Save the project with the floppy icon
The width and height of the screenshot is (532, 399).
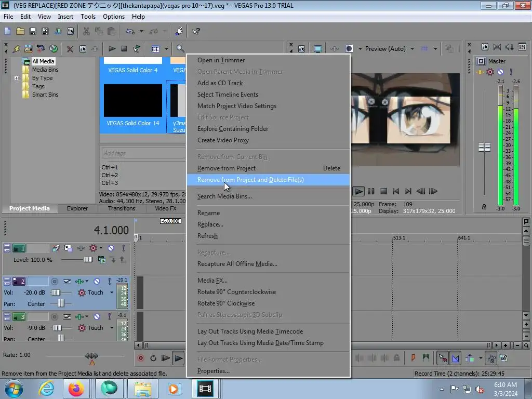click(33, 31)
